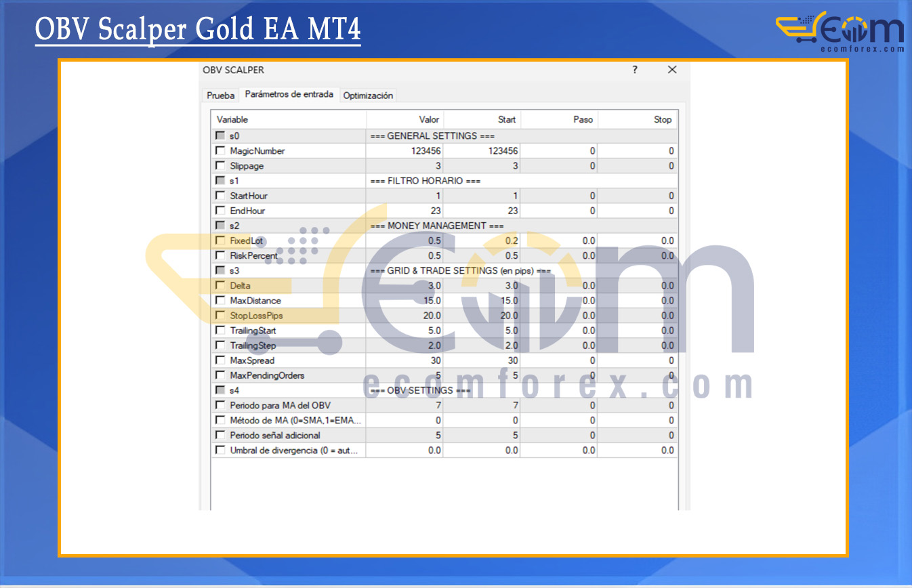Click the FixedLot Valor cell

[x=405, y=240]
